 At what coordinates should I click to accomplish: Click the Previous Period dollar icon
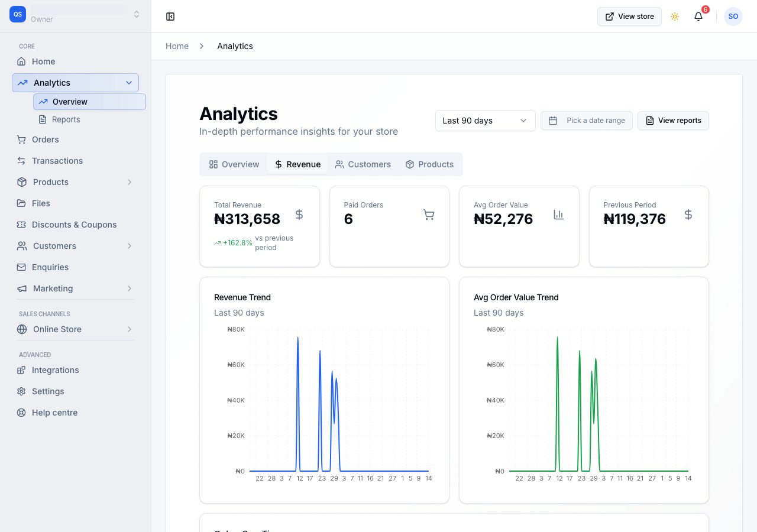click(688, 215)
